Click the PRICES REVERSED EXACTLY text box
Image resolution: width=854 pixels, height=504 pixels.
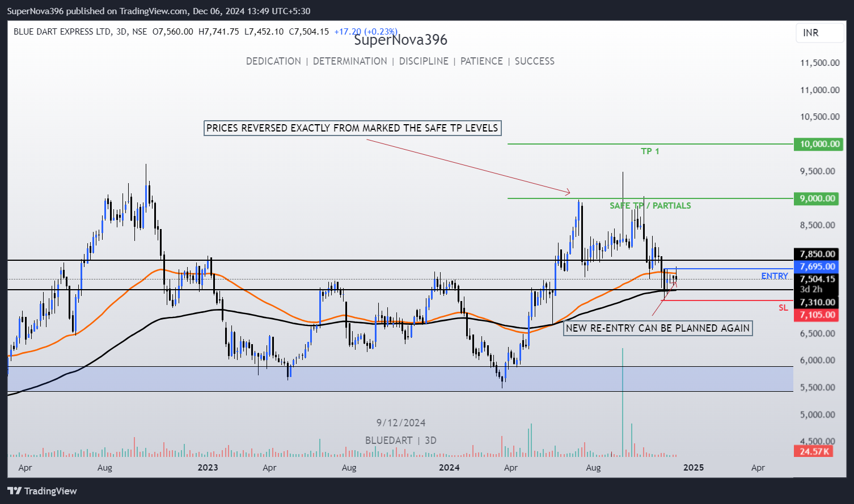click(x=352, y=128)
